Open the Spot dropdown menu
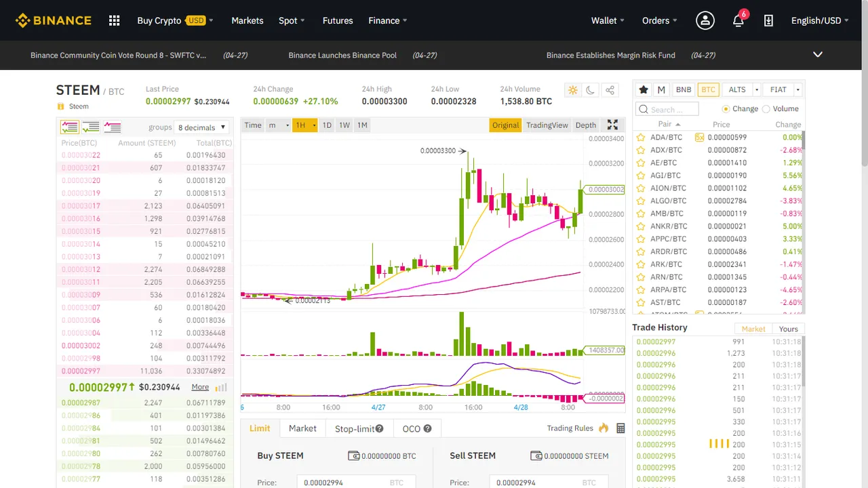 tap(292, 20)
